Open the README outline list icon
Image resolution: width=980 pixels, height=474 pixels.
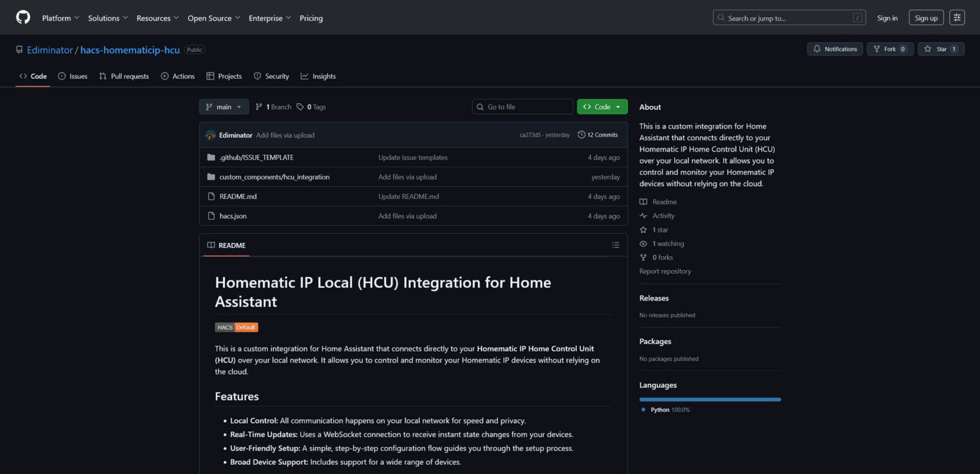[616, 245]
